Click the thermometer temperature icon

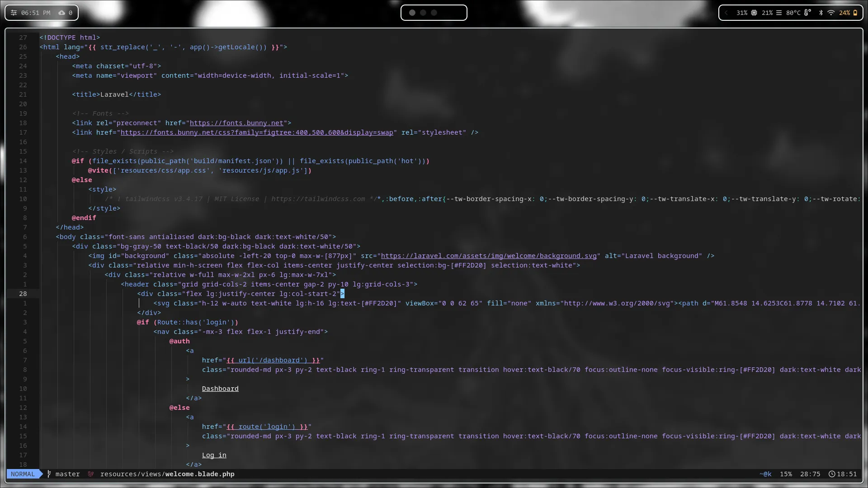tap(807, 13)
